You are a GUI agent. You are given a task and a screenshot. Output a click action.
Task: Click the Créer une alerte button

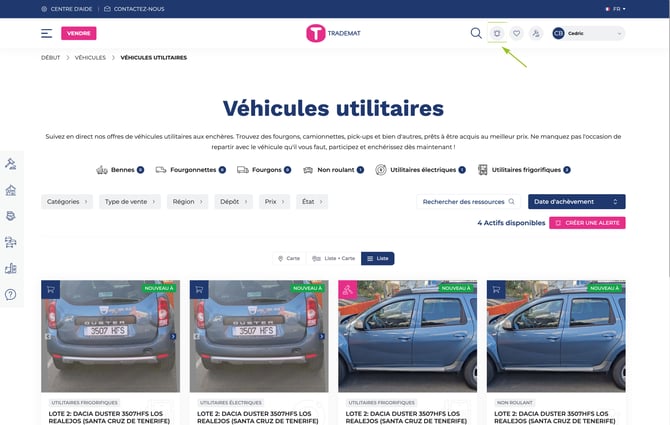(x=587, y=223)
